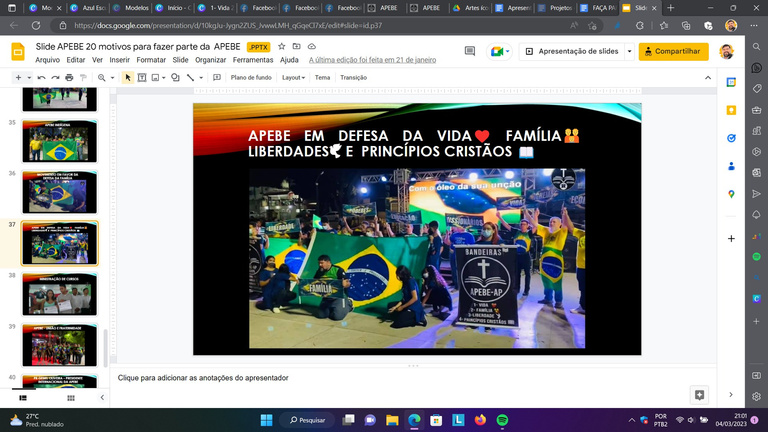Click the Tema button
Viewport: 768px width, 432px height.
click(322, 77)
